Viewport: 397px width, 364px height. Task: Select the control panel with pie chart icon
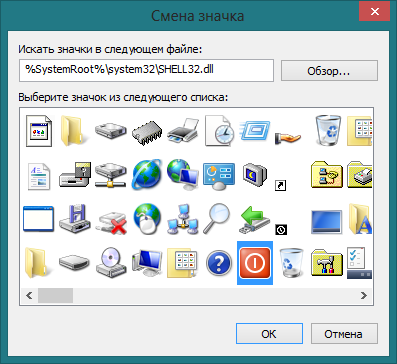(x=219, y=176)
